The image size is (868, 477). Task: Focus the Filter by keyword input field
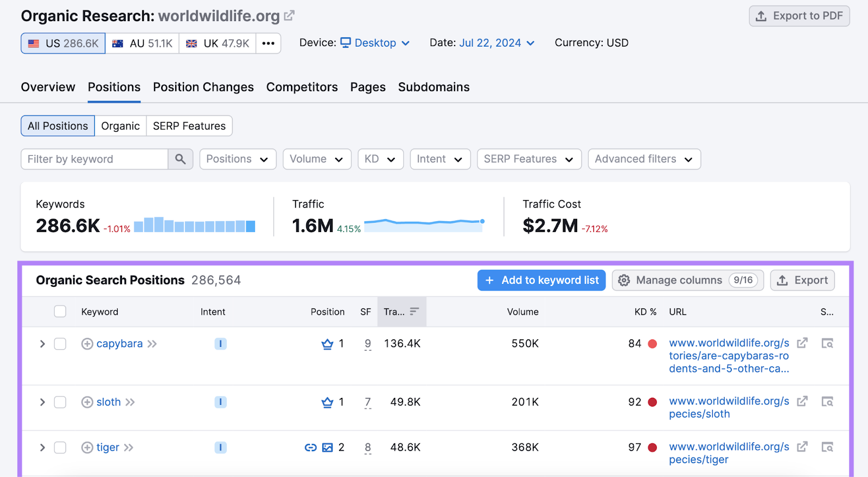coord(94,159)
